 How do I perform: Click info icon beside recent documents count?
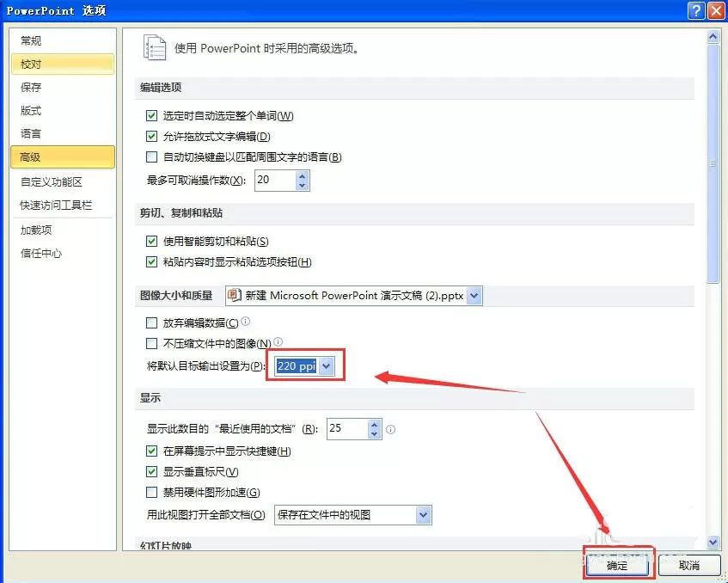pyautogui.click(x=390, y=429)
